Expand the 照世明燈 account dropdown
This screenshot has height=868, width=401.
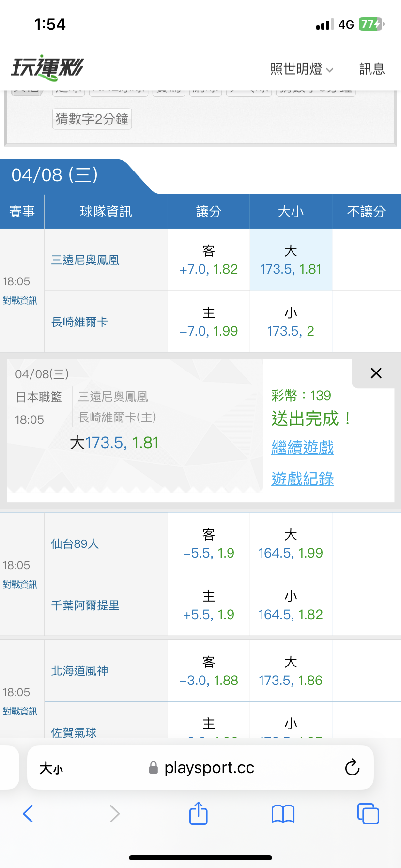click(301, 69)
